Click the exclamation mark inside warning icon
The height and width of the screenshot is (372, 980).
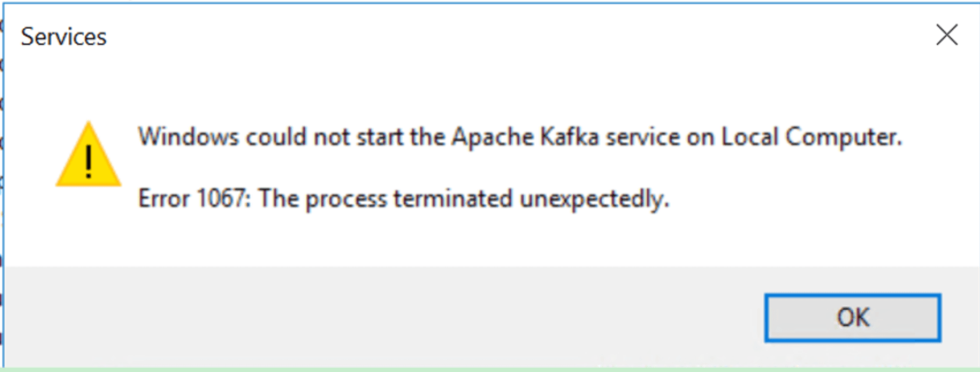point(88,161)
